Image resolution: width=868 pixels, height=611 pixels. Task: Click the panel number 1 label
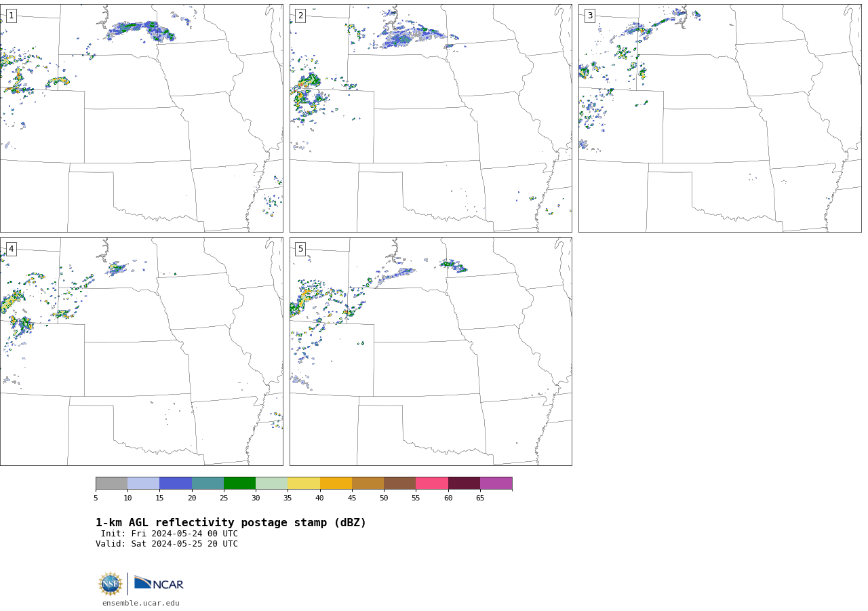coord(11,16)
